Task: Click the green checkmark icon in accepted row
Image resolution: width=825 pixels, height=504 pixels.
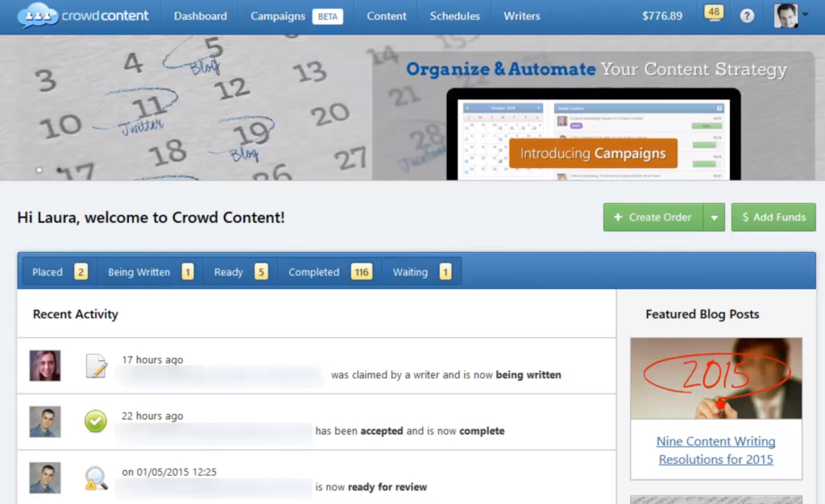Action: 95,421
